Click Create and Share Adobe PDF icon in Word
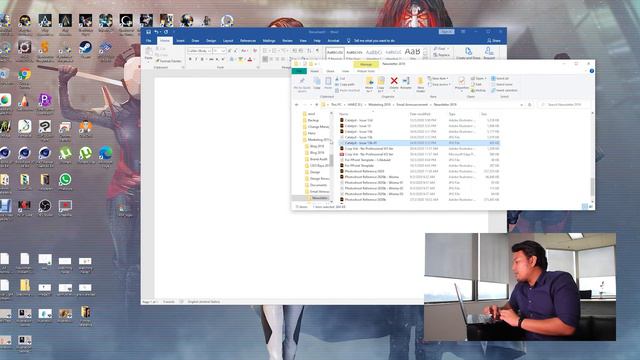 coord(468,51)
